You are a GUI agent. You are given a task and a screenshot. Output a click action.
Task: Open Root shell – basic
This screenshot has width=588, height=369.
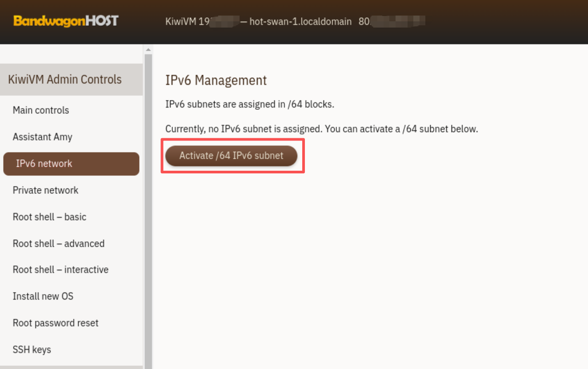pyautogui.click(x=49, y=217)
